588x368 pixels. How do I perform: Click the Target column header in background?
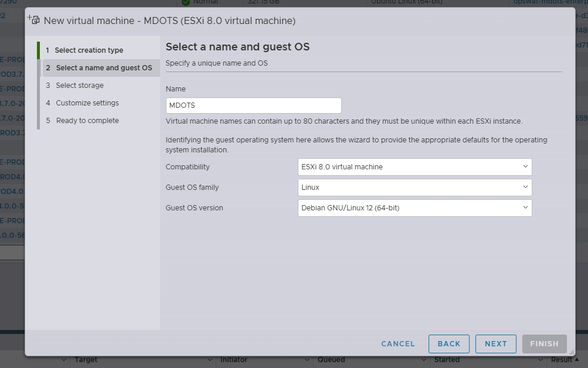(86, 360)
